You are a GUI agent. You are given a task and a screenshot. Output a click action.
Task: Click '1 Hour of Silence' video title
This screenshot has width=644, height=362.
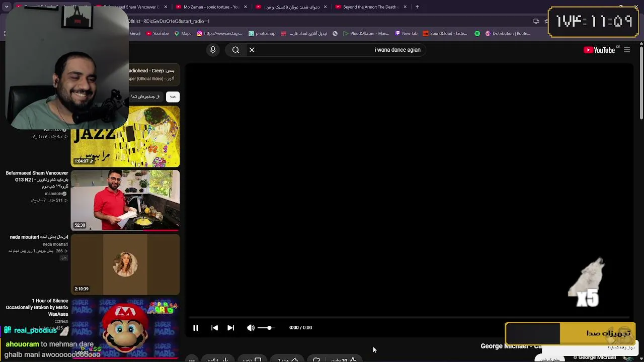37,307
